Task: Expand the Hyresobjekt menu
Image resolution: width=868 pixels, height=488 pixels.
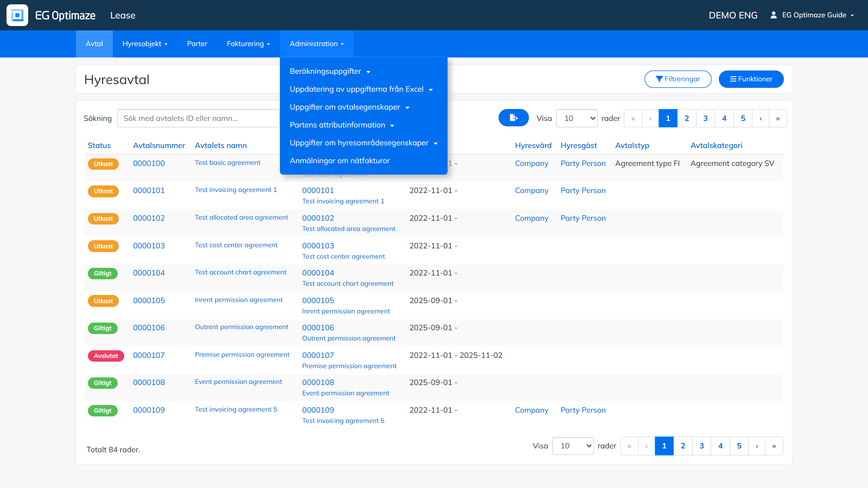Action: pos(145,44)
